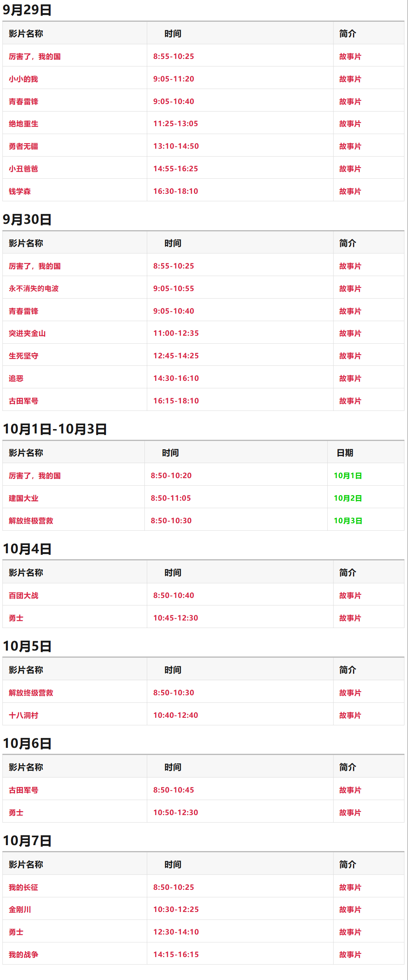
Task: Open 永不消失的电波 film link
Action: pos(34,289)
